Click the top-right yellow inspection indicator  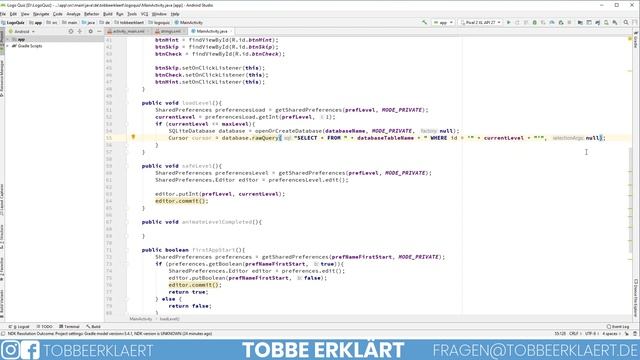coord(630,39)
